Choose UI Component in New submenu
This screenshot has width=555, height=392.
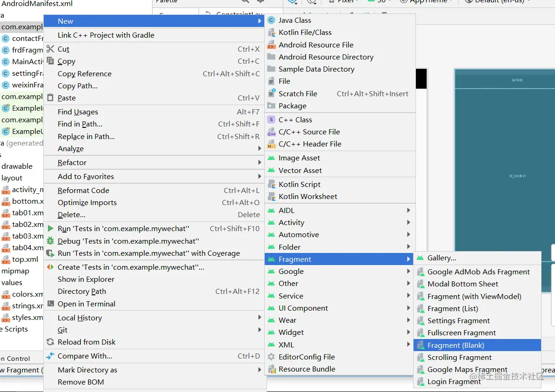[x=340, y=308]
